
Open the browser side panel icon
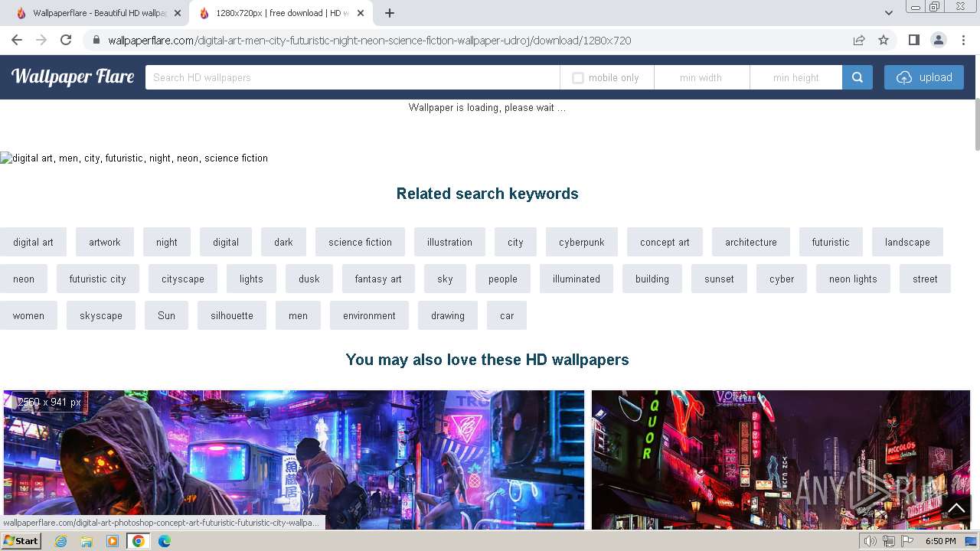click(x=913, y=41)
